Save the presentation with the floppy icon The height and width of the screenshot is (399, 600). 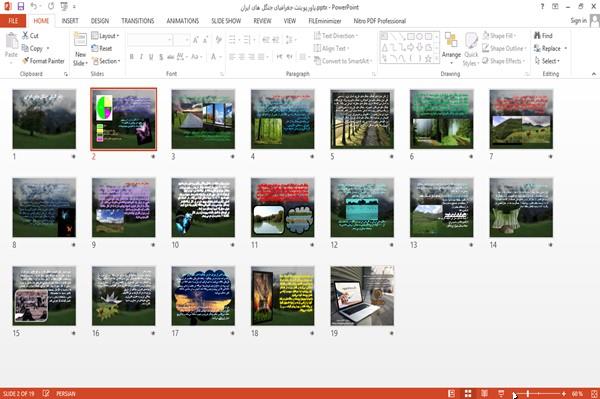(21, 7)
